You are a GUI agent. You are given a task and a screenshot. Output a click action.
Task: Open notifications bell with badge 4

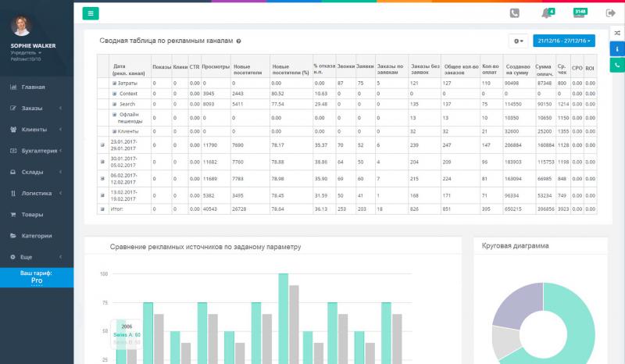pos(546,13)
